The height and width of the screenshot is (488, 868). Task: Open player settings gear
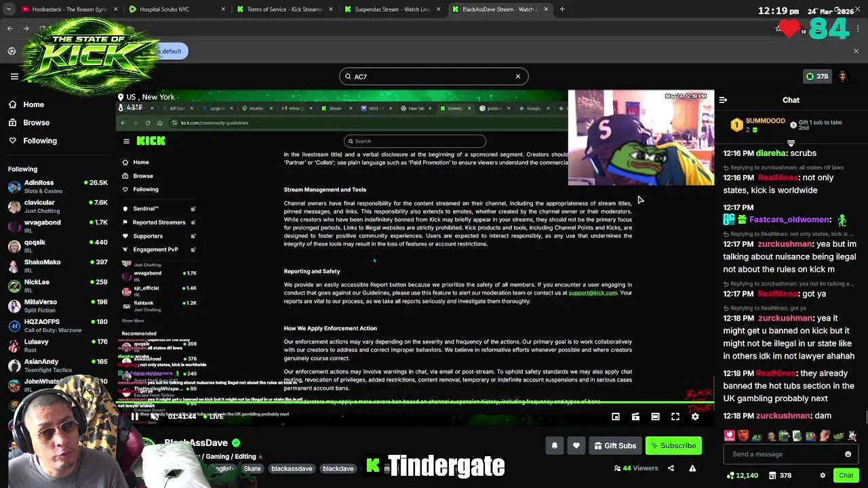tap(695, 417)
